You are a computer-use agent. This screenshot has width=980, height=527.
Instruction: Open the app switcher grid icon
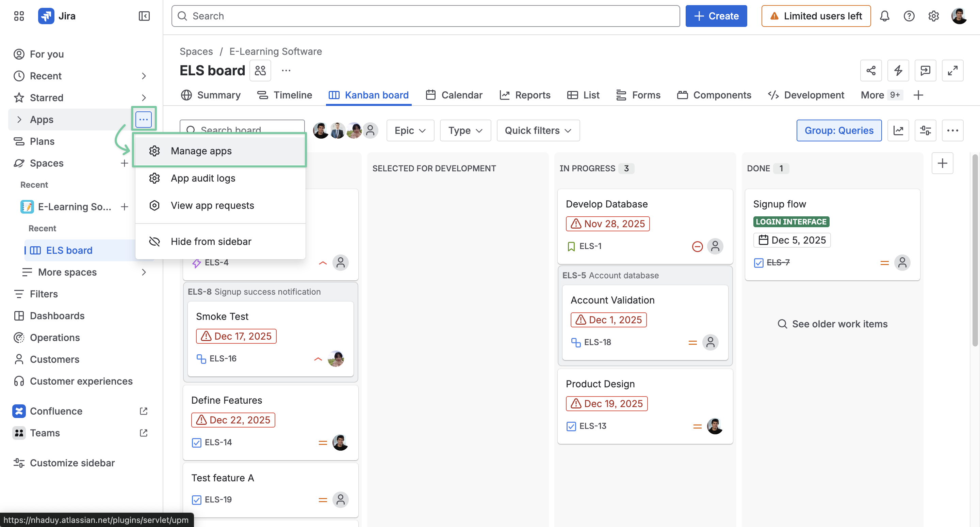19,16
